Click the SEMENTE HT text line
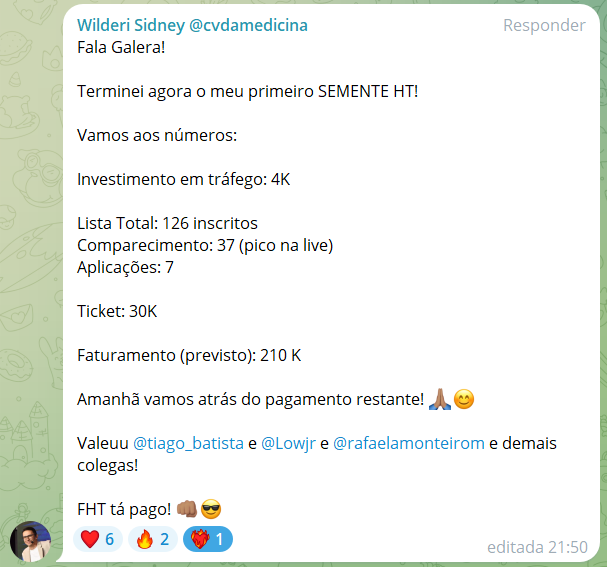The height and width of the screenshot is (567, 607). click(248, 91)
